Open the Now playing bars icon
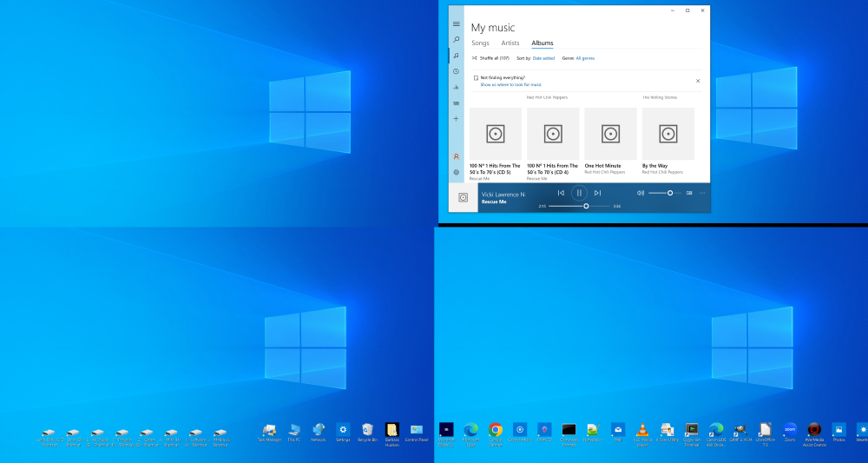This screenshot has height=463, width=868. (457, 87)
